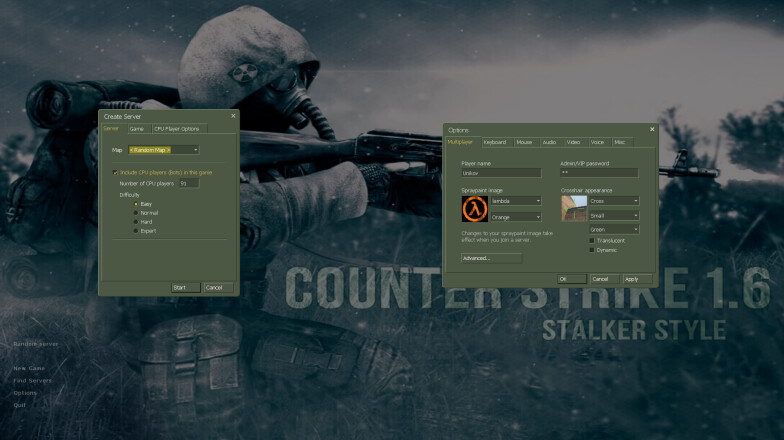The width and height of the screenshot is (784, 440).
Task: Click the lambda spraypaint preview image
Action: point(474,208)
